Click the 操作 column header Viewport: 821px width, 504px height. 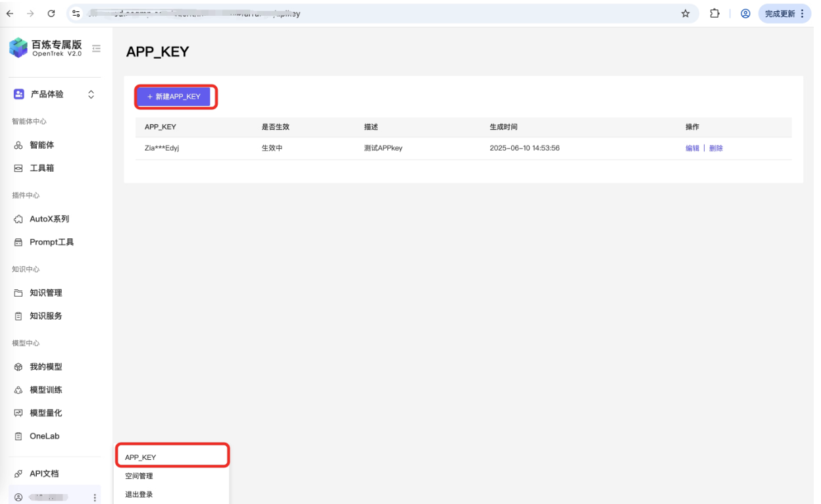point(692,127)
